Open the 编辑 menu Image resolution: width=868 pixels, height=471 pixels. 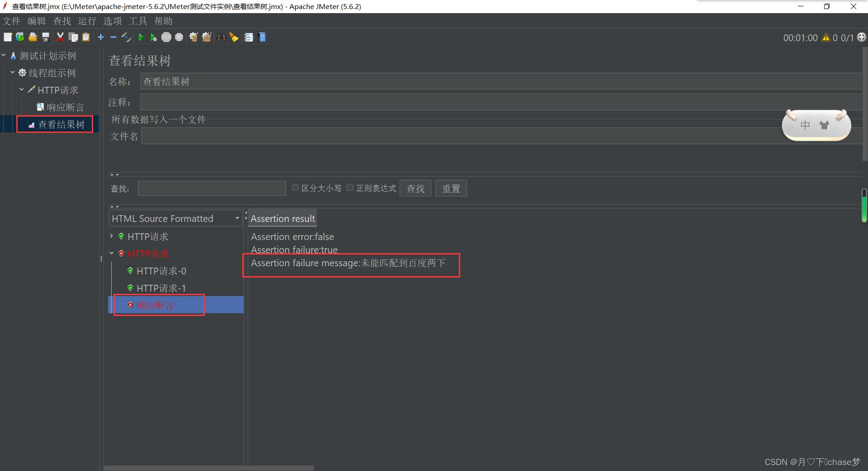[x=37, y=21]
